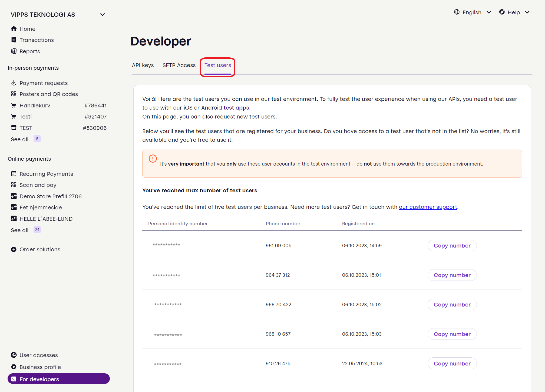Select the SFTP Access tab
This screenshot has width=545, height=392.
click(178, 66)
